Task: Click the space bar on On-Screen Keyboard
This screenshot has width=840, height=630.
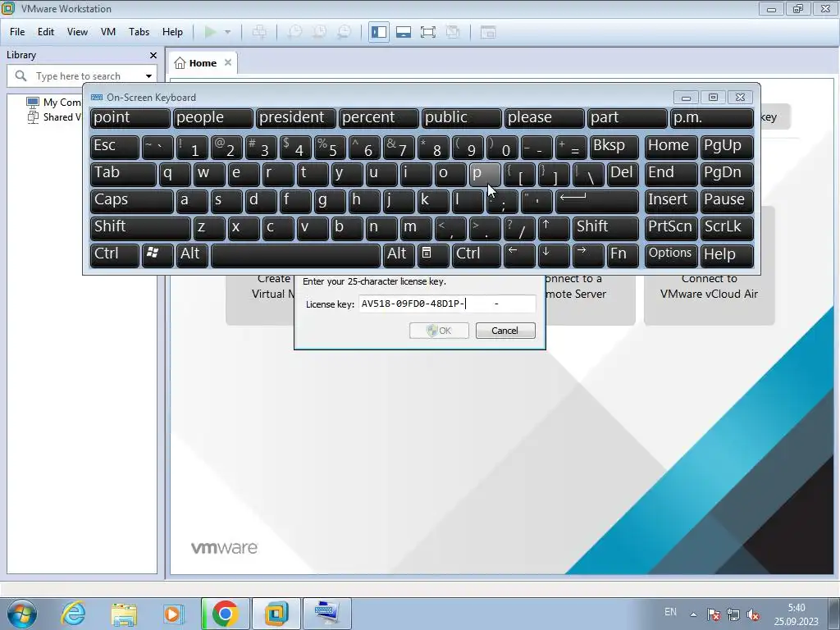Action: point(295,254)
